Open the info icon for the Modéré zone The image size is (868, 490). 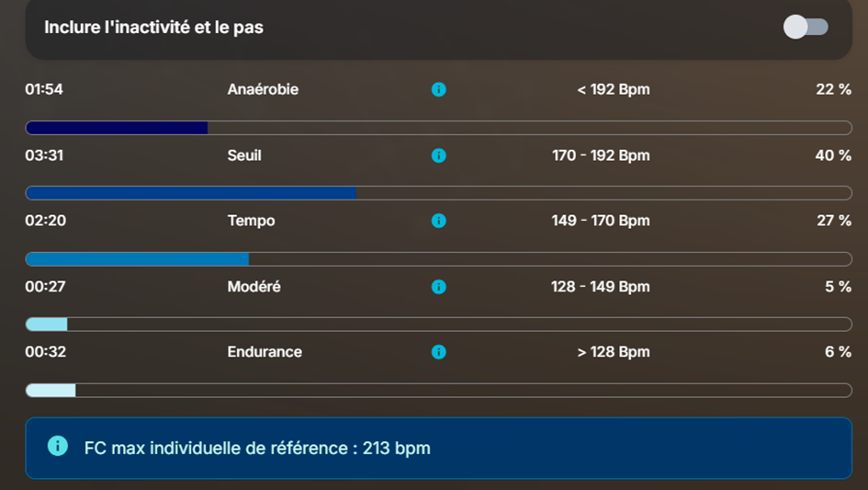click(438, 287)
